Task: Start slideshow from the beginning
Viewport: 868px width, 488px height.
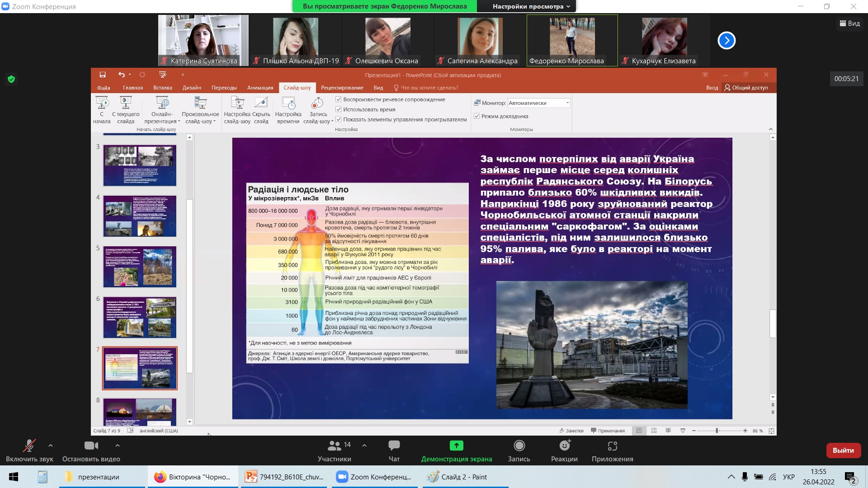Action: pos(102,110)
